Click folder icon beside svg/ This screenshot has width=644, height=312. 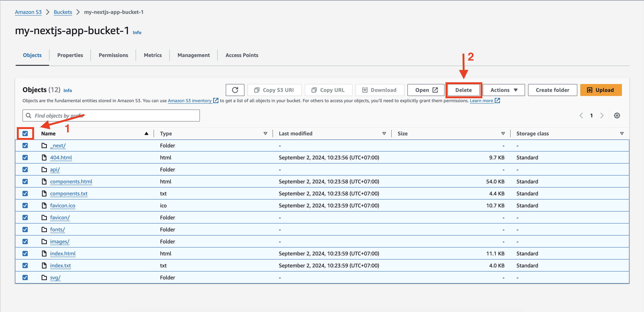click(x=44, y=278)
